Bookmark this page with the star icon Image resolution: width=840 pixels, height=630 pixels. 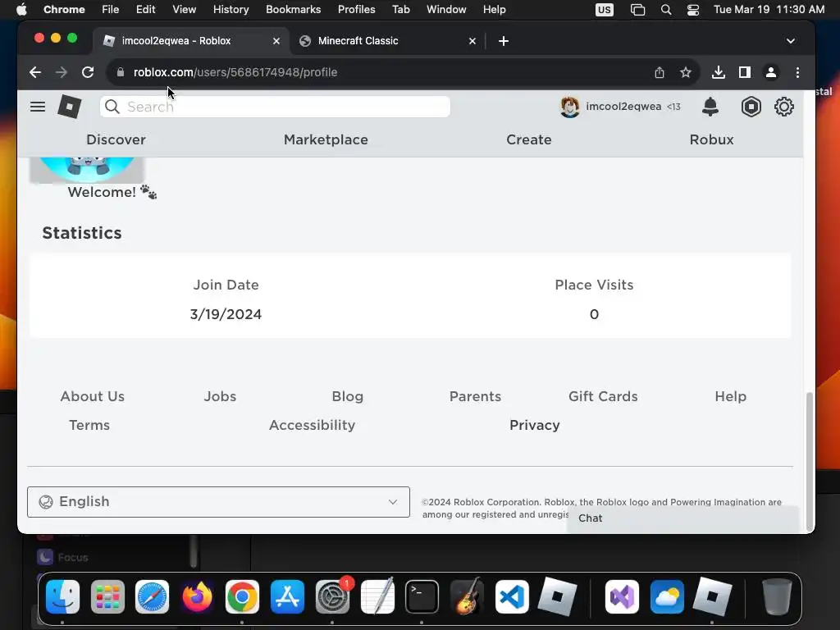685,72
